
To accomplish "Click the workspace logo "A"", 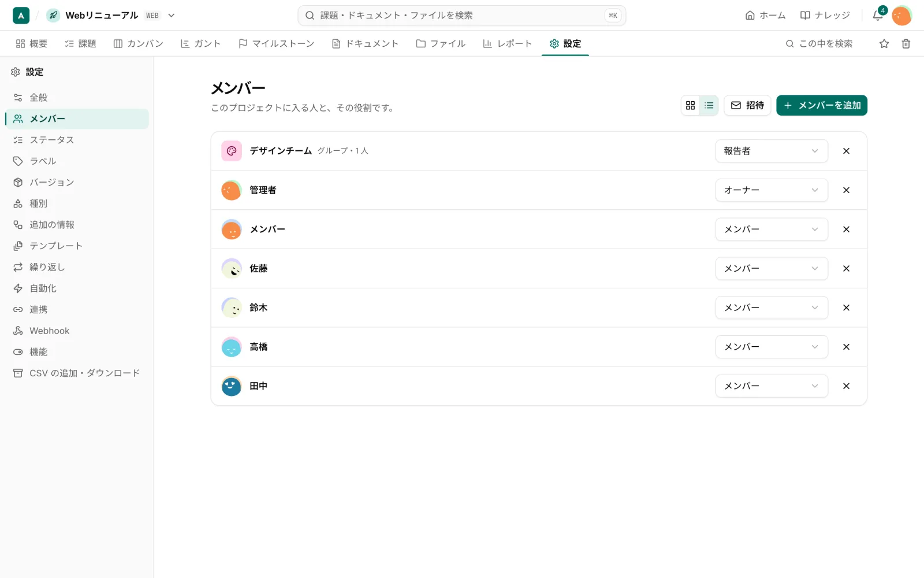I will click(x=21, y=16).
